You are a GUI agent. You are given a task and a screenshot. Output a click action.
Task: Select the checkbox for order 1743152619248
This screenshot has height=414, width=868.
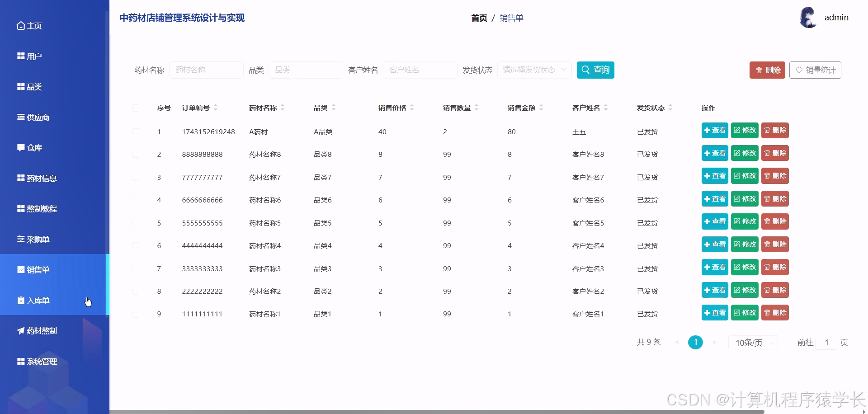click(x=136, y=132)
